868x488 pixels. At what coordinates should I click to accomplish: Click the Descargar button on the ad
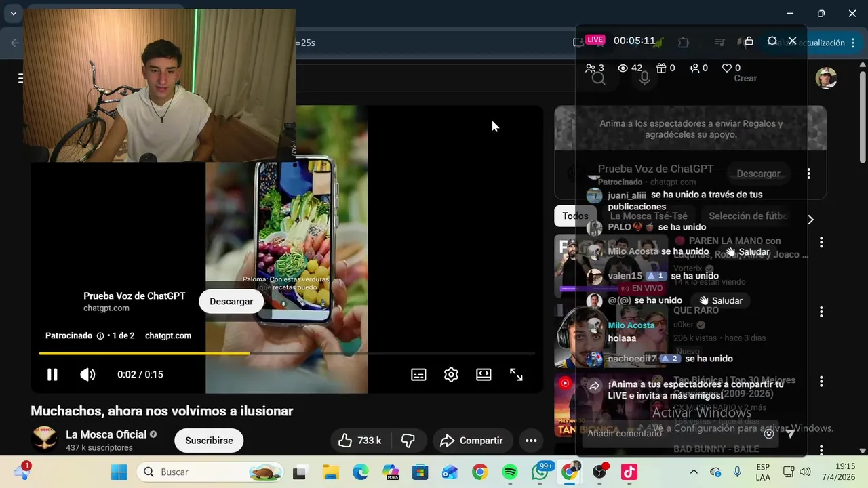(231, 301)
